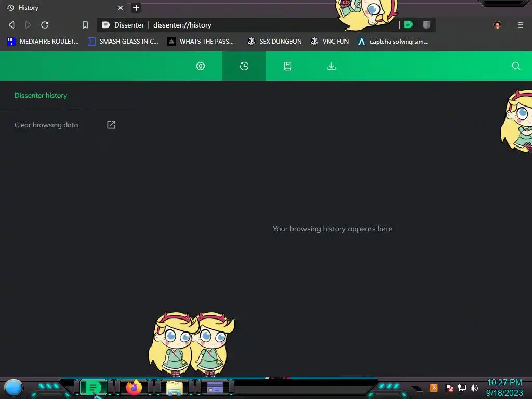Viewport: 532px width, 399px height.
Task: Click the external-link icon beside Clear browsing data
Action: (111, 125)
